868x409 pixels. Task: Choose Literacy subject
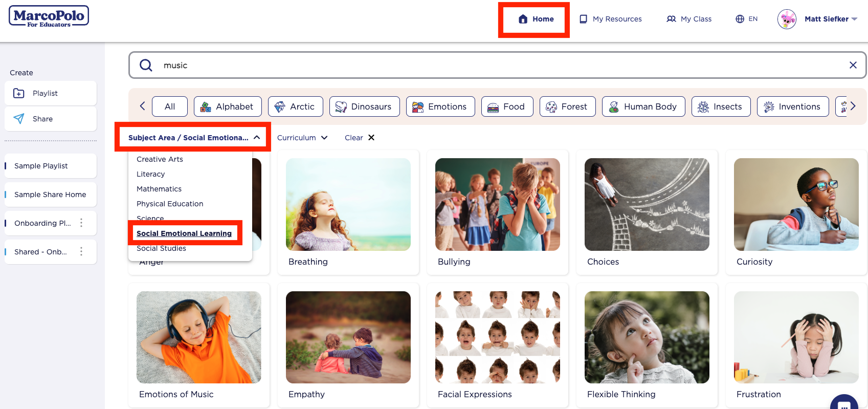coord(150,174)
